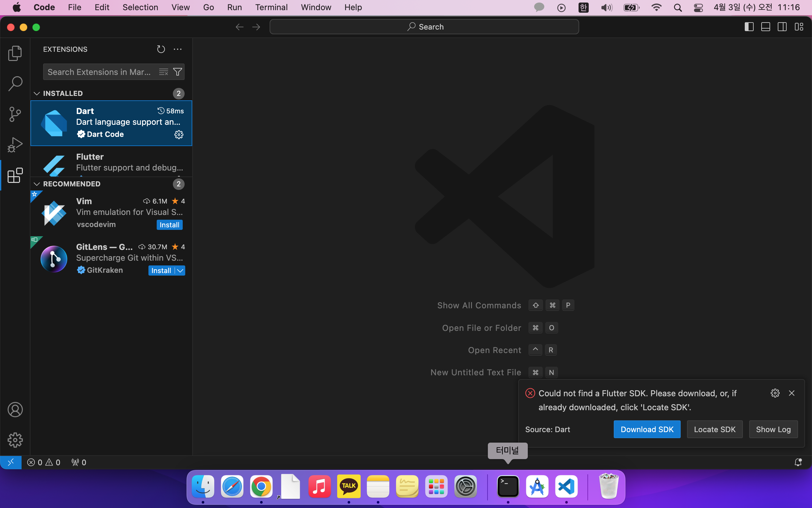The width and height of the screenshot is (812, 508).
Task: Customize the editor layout
Action: click(x=799, y=27)
